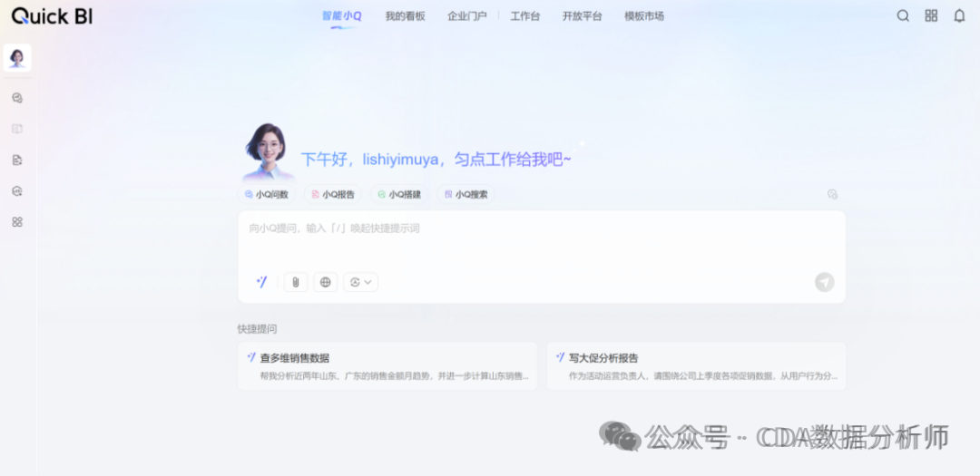The height and width of the screenshot is (476, 980).
Task: Select the 小Q搜索 chip
Action: pos(465,194)
